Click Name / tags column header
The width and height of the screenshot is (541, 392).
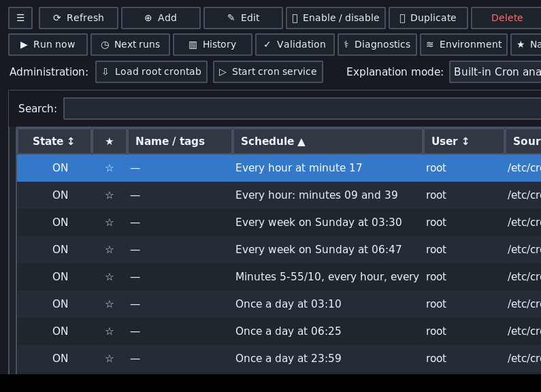point(180,141)
